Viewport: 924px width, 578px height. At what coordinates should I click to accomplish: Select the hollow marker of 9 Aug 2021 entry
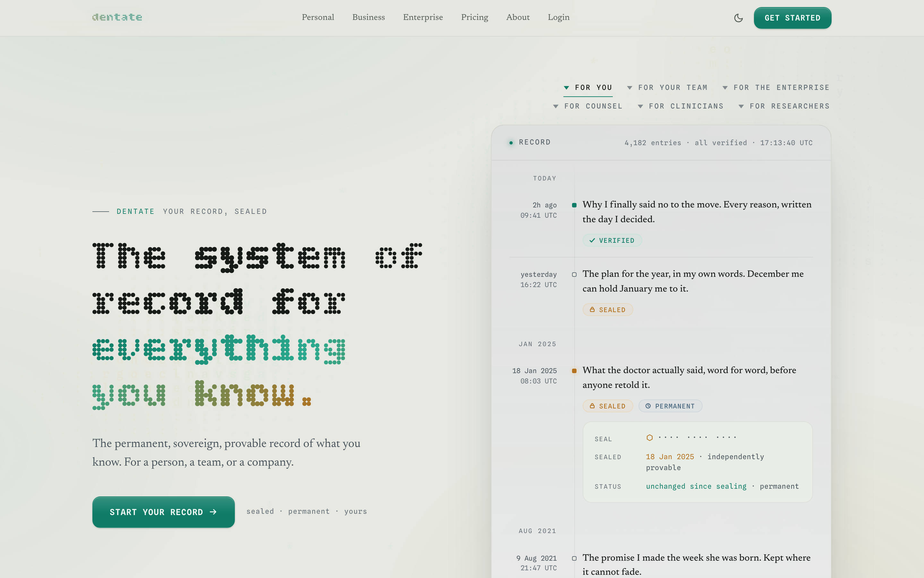[574, 558]
